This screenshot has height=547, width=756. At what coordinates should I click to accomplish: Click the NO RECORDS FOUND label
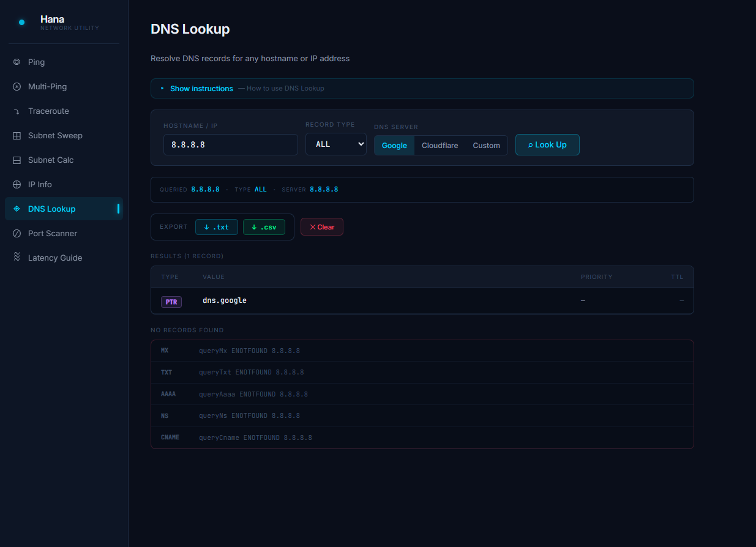pos(187,330)
